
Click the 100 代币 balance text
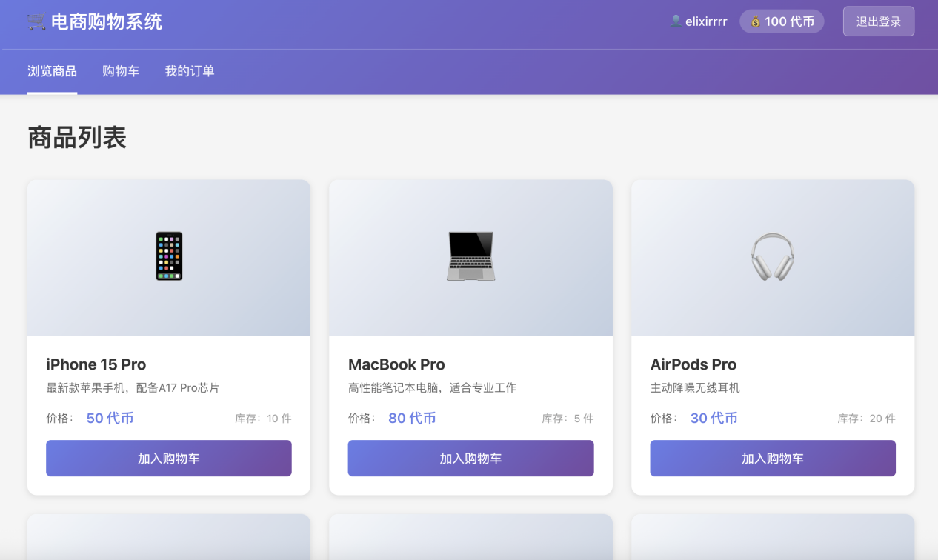[x=790, y=21]
